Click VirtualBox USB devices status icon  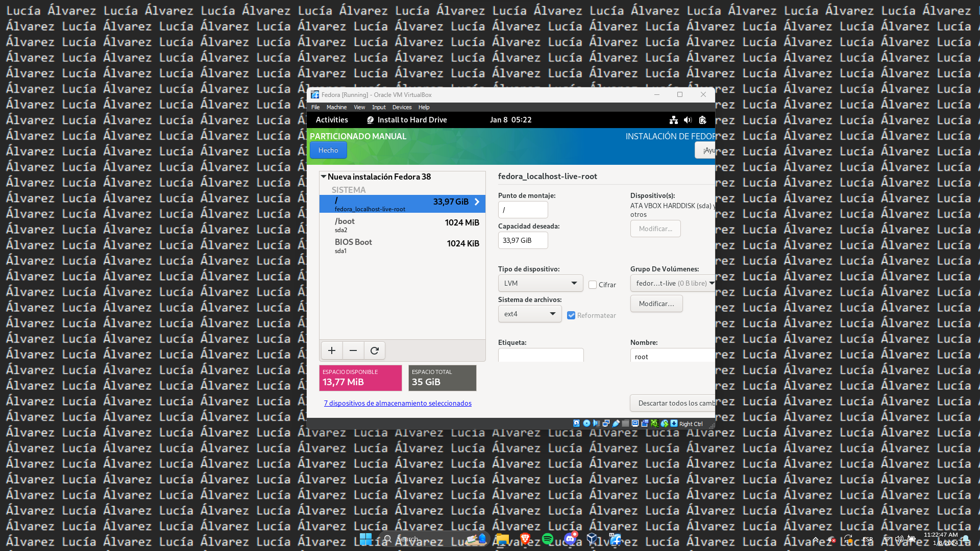(x=616, y=423)
